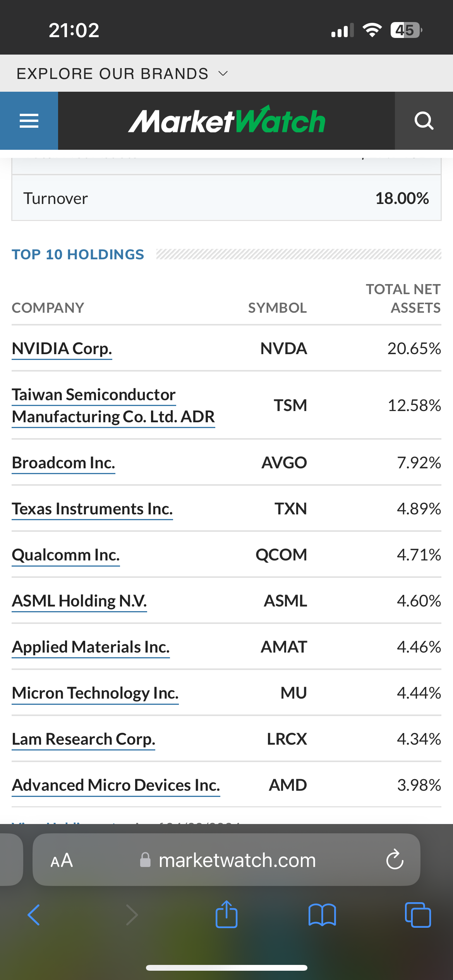Open the ASML Holding N.V. link
Viewport: 453px width, 980px height.
(79, 601)
